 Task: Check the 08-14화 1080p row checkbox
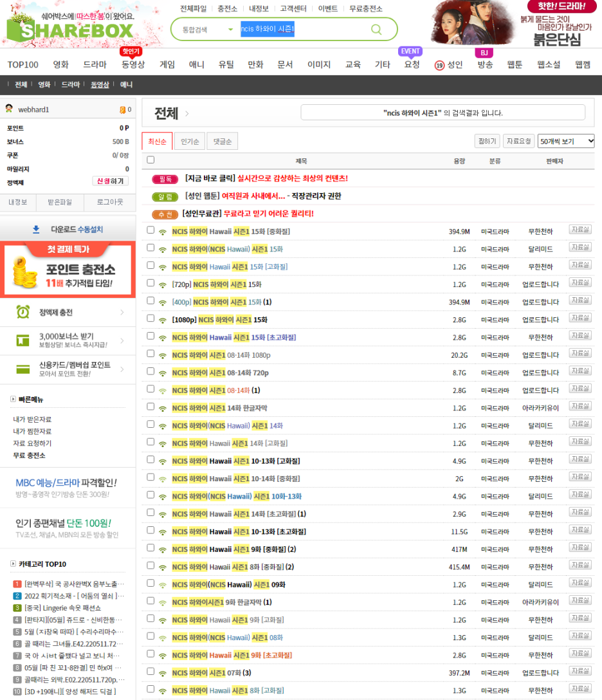[x=150, y=354]
